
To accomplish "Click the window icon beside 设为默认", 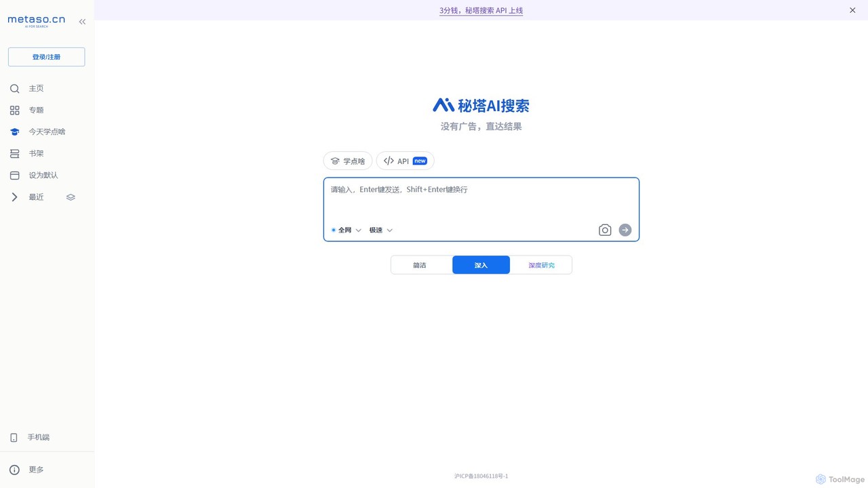I will (x=14, y=176).
